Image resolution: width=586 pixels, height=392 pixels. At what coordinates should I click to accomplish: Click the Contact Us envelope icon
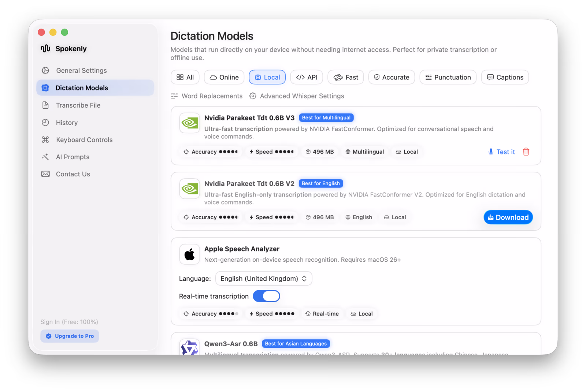[45, 174]
